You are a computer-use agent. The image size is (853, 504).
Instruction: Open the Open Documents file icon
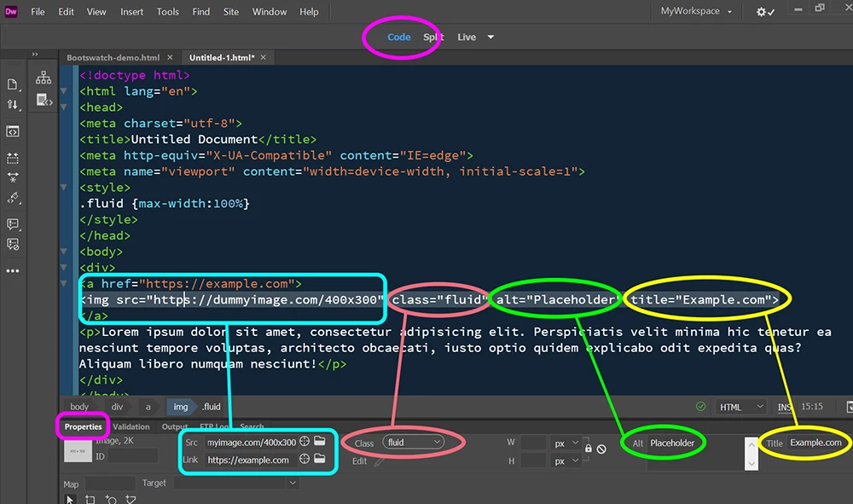(13, 84)
